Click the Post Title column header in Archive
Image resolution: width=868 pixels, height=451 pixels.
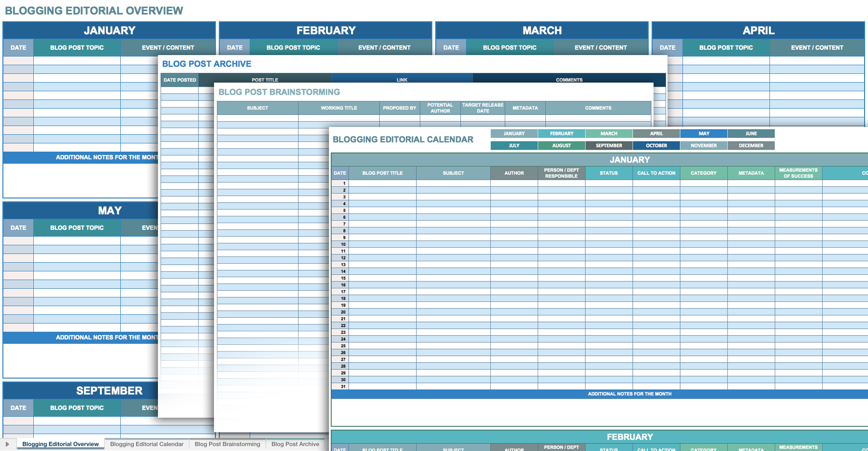pos(265,80)
